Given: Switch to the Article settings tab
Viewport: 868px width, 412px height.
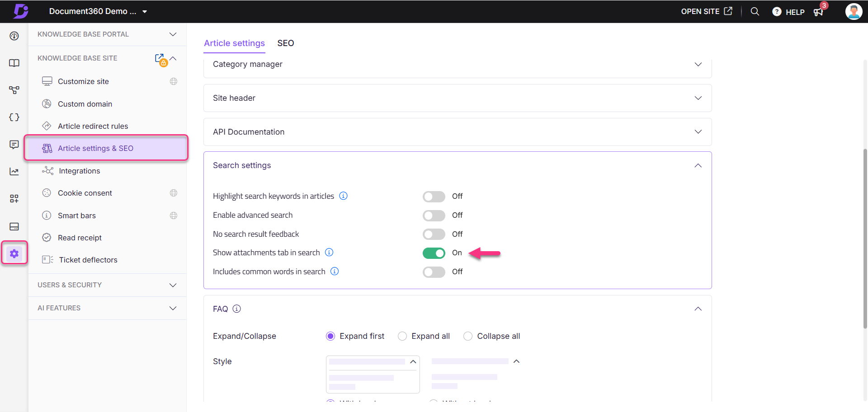Looking at the screenshot, I should pyautogui.click(x=234, y=43).
